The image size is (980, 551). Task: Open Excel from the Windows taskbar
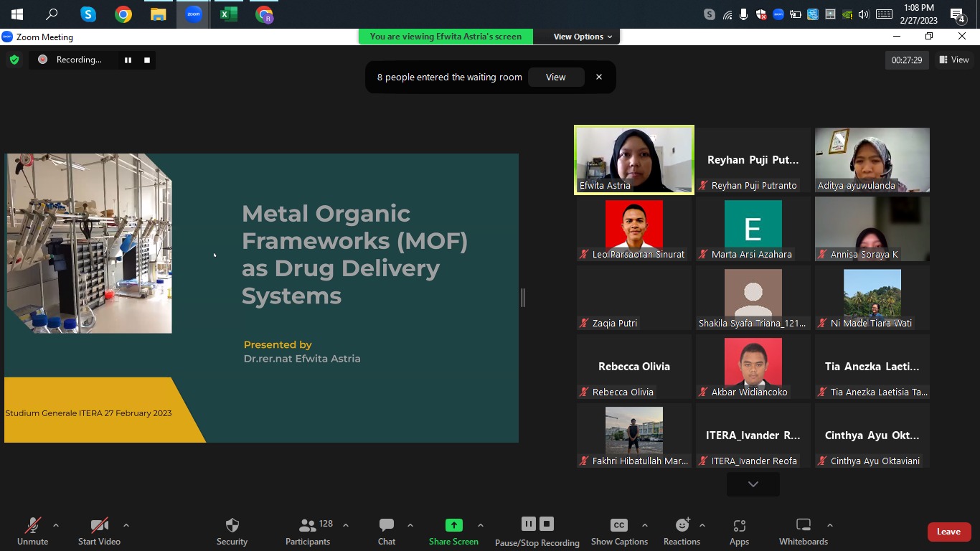click(x=229, y=14)
